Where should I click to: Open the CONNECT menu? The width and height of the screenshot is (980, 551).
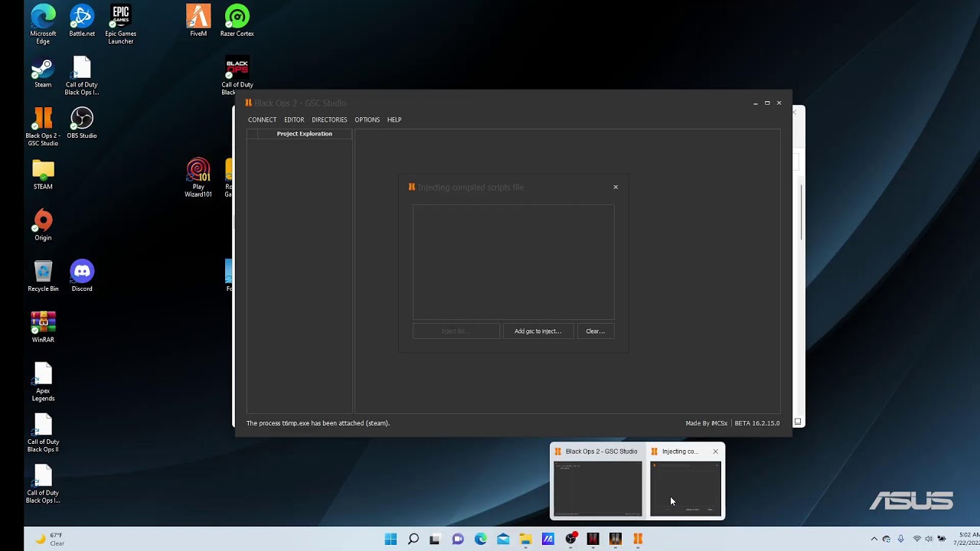tap(262, 119)
